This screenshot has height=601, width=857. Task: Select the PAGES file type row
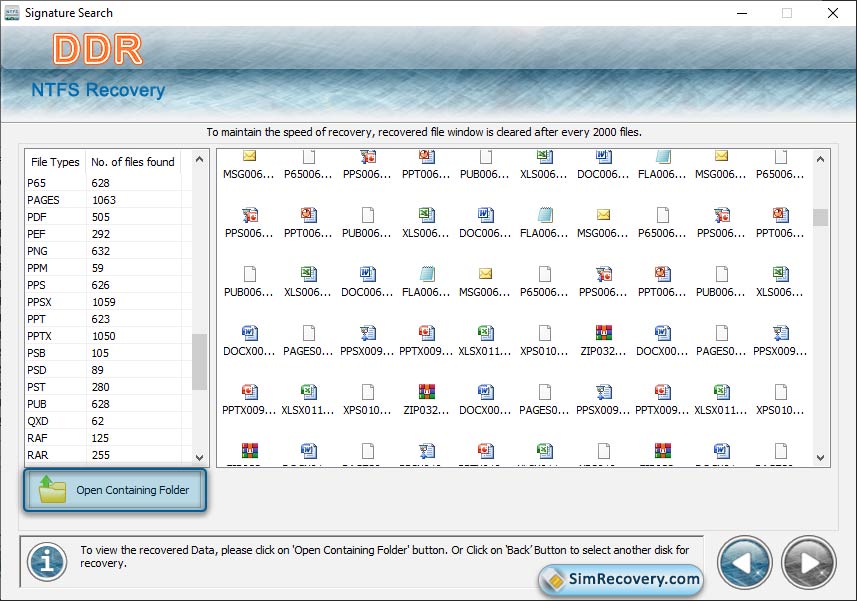109,200
